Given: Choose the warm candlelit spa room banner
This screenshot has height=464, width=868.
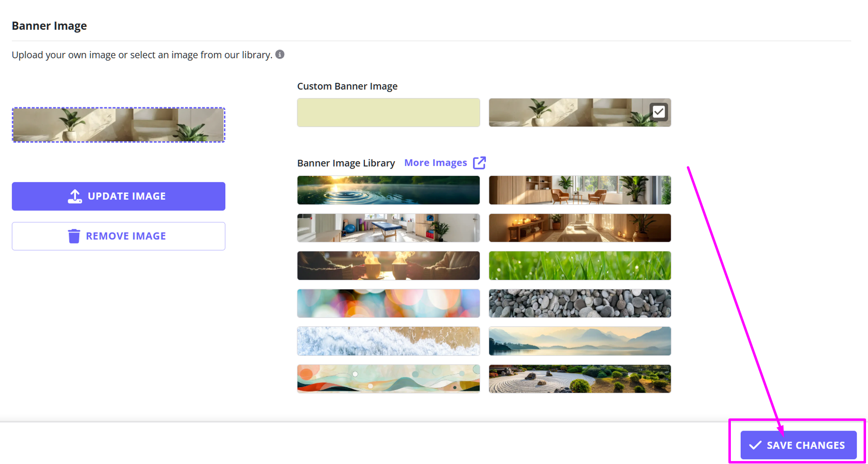Looking at the screenshot, I should (x=579, y=228).
